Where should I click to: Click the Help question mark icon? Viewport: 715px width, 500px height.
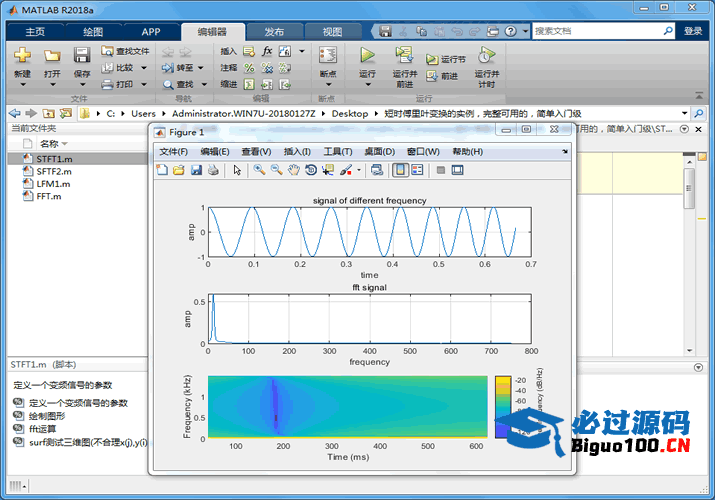pos(510,31)
